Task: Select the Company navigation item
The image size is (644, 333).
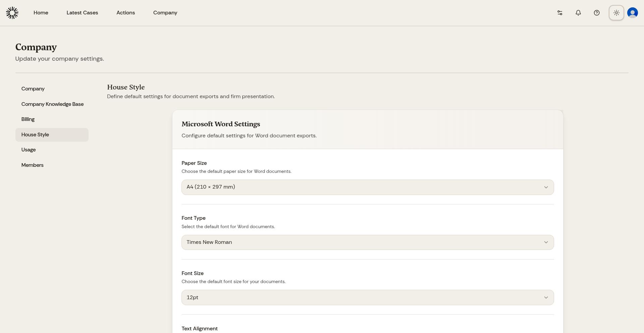Action: click(x=165, y=13)
